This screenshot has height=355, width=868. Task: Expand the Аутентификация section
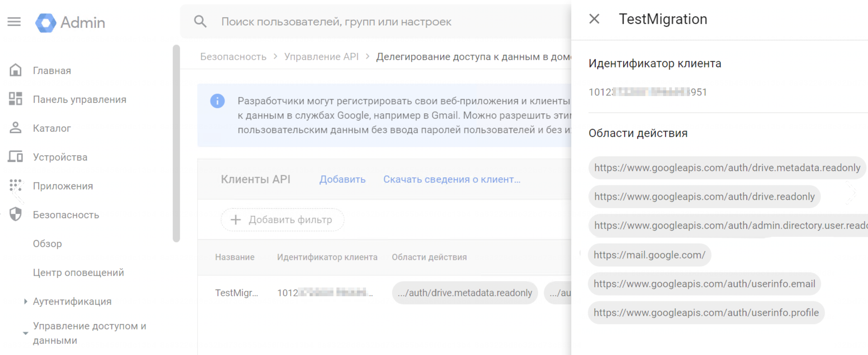click(26, 301)
